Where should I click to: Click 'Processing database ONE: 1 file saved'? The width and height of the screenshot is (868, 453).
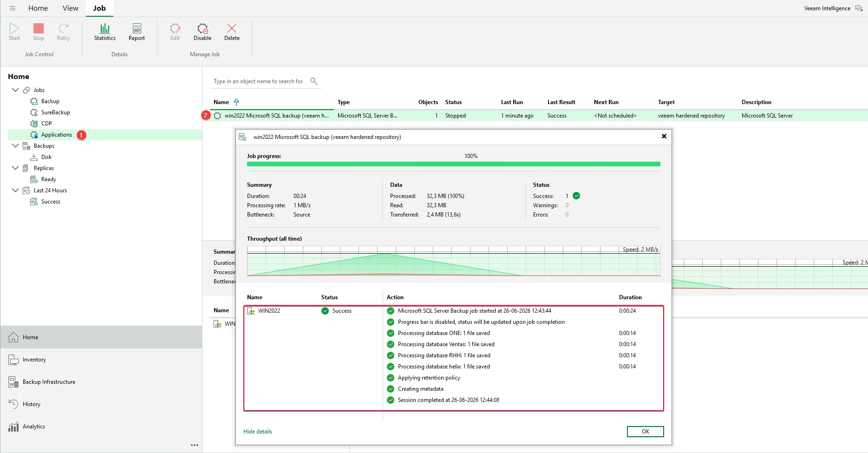[444, 333]
